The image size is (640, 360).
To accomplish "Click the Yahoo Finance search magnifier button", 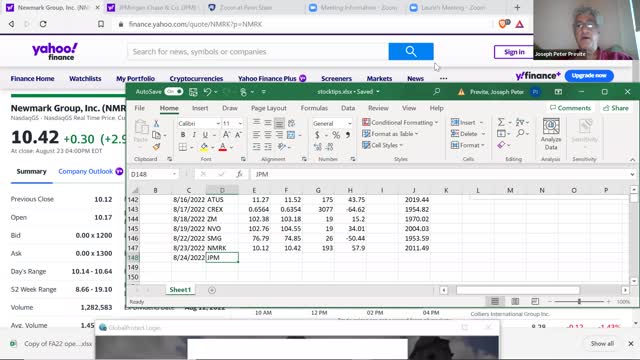I will 411,51.
